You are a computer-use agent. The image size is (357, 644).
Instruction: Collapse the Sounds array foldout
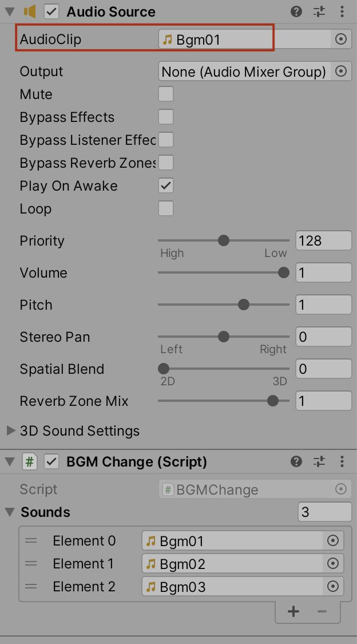point(10,512)
